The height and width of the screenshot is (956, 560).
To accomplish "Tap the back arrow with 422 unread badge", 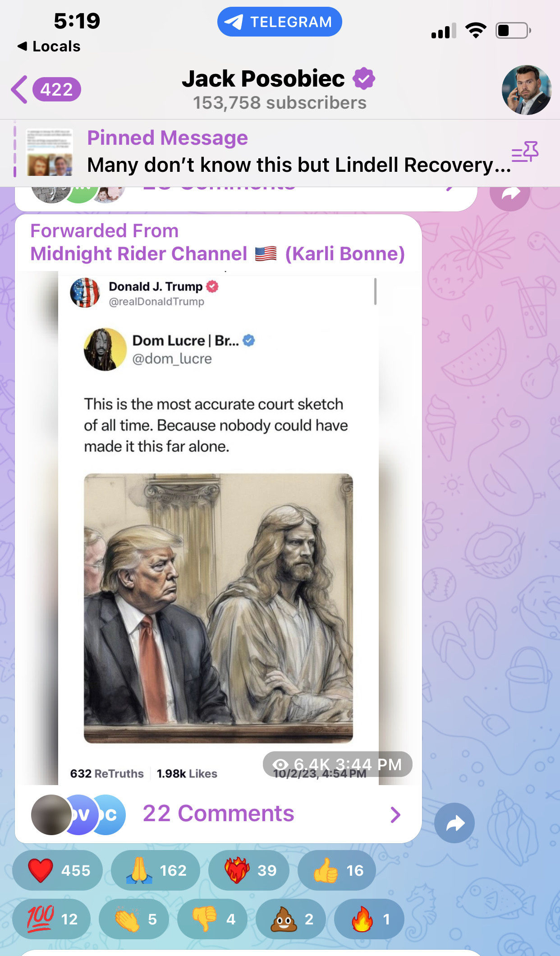I will click(46, 89).
